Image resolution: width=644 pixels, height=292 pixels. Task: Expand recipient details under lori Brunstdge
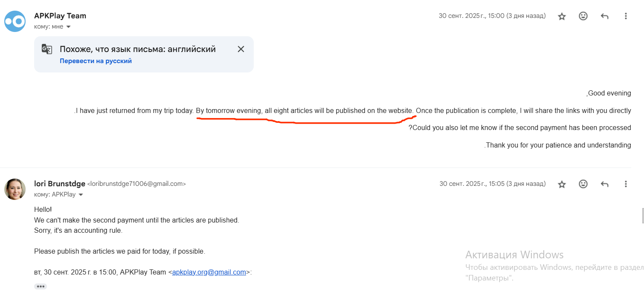tap(81, 195)
